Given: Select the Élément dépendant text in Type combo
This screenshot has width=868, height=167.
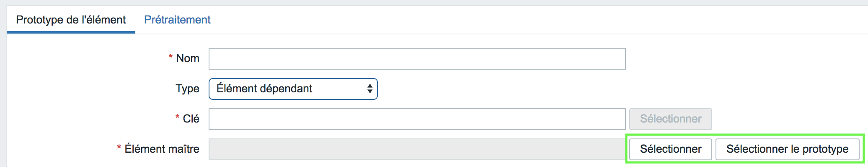Looking at the screenshot, I should [x=264, y=89].
